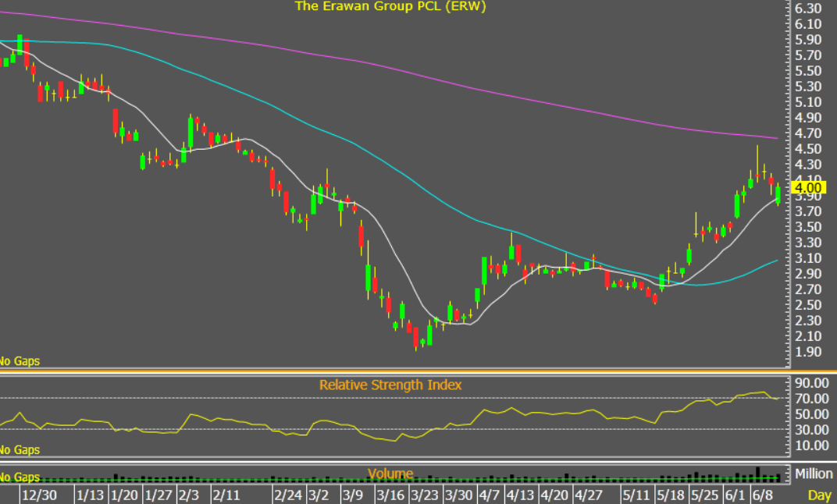This screenshot has height=504, width=837.
Task: Select the 4/13 date label
Action: pyautogui.click(x=519, y=495)
